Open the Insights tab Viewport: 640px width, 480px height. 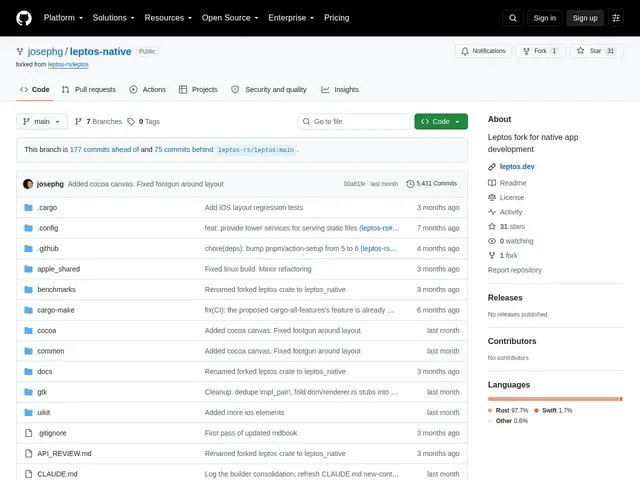(x=340, y=89)
